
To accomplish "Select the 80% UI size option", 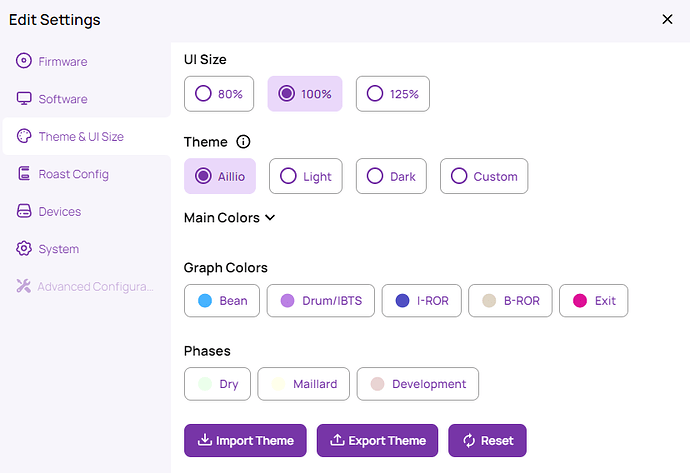I will click(x=219, y=94).
